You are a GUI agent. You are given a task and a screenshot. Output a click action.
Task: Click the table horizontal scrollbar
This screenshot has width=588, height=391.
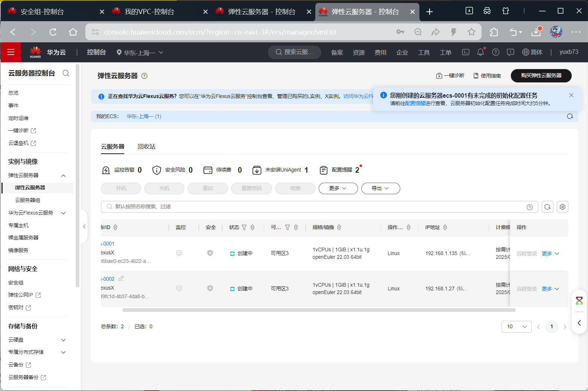pos(319,310)
